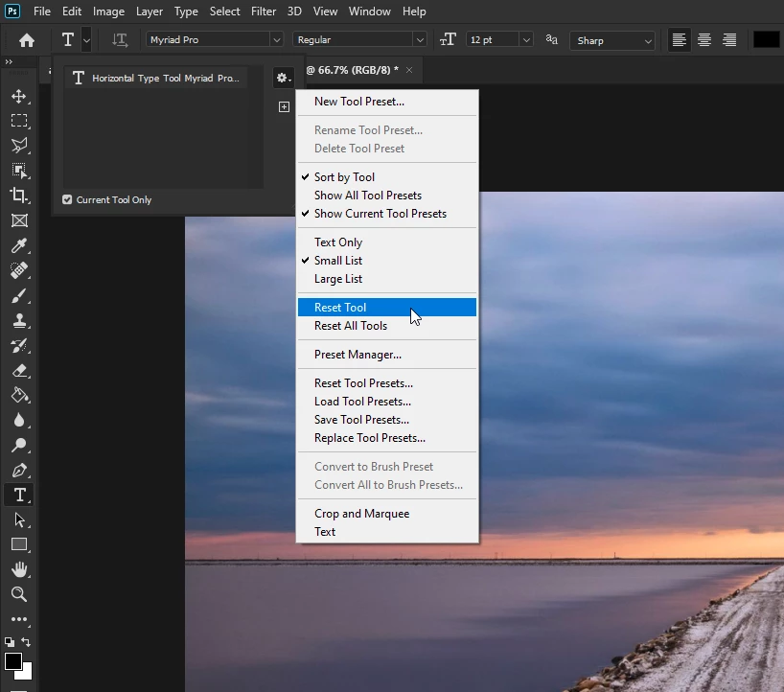
Task: Click the default colors icon
Action: pyautogui.click(x=9, y=642)
